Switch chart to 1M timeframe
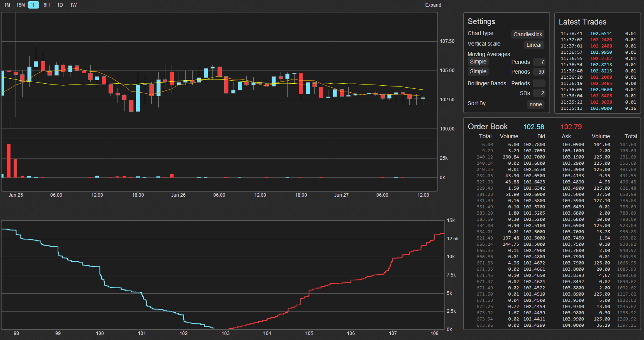Viewport: 644px width, 340px height. click(x=7, y=5)
